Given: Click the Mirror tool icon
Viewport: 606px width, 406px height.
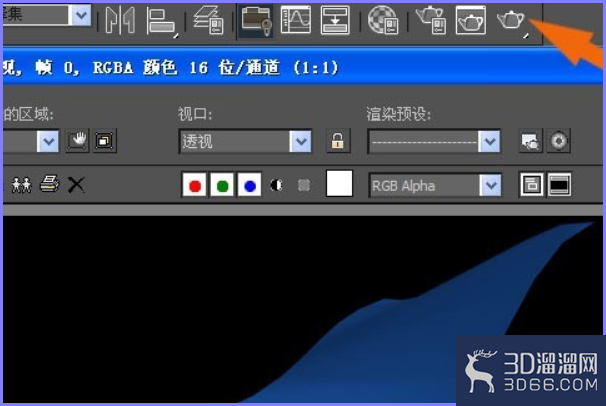Looking at the screenshot, I should click(x=120, y=20).
